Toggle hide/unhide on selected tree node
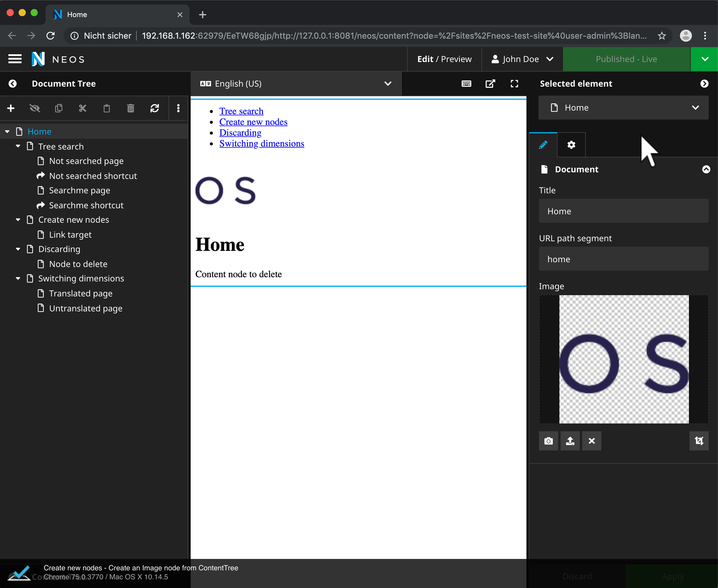Image resolution: width=718 pixels, height=588 pixels. coord(34,108)
